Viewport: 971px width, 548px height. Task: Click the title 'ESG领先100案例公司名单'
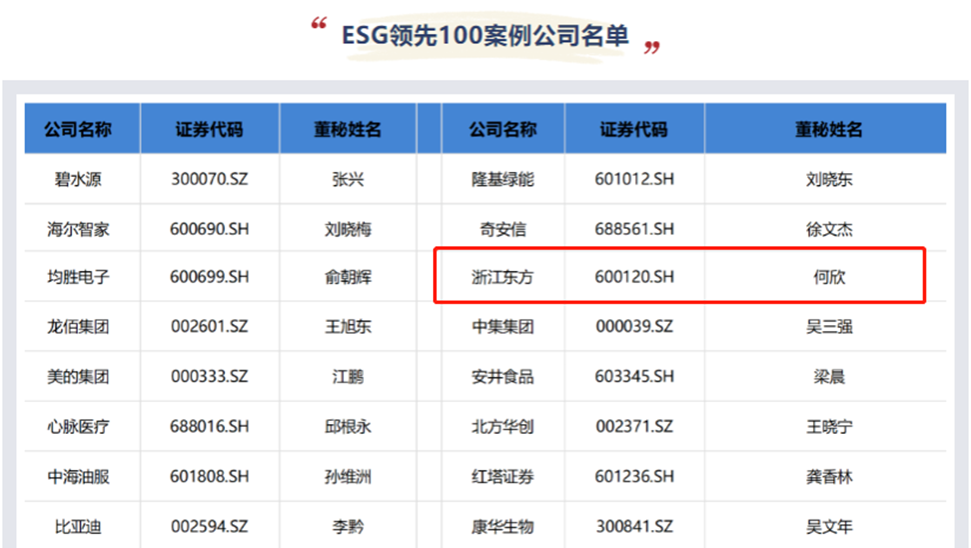(x=486, y=35)
